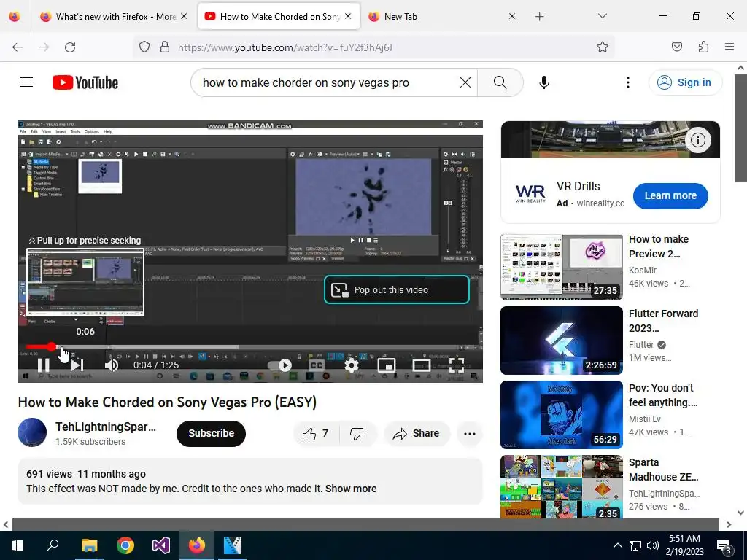View site security lock information
Image resolution: width=747 pixels, height=560 pixels.
tap(165, 47)
